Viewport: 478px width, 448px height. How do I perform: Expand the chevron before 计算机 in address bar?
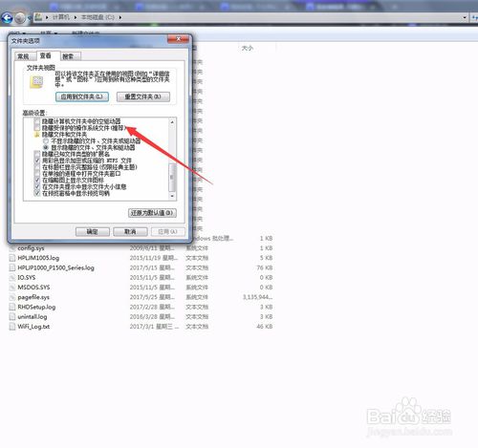coord(47,17)
